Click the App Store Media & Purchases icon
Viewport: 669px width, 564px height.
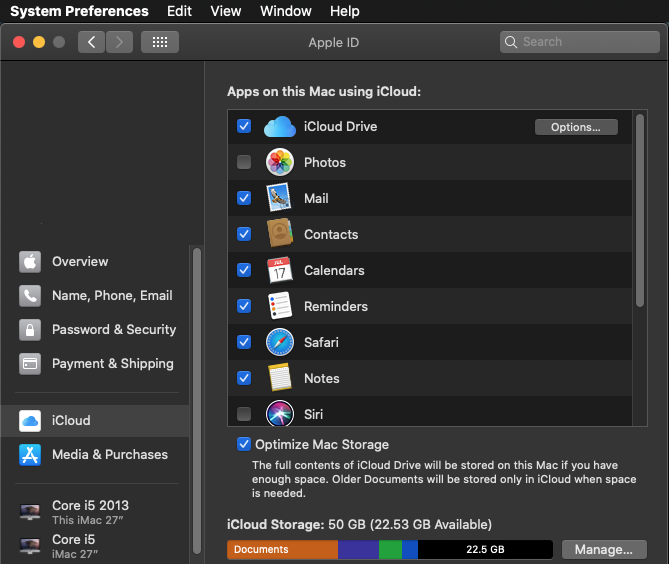click(30, 455)
